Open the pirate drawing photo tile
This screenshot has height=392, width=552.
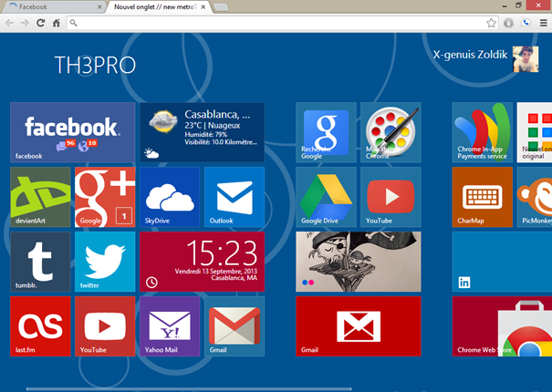pyautogui.click(x=358, y=261)
